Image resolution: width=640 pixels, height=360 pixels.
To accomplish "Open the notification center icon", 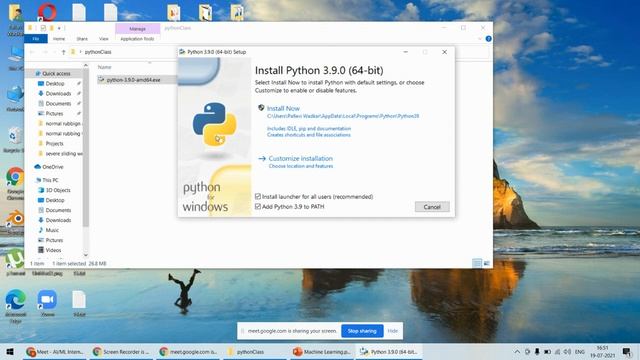I will [627, 351].
